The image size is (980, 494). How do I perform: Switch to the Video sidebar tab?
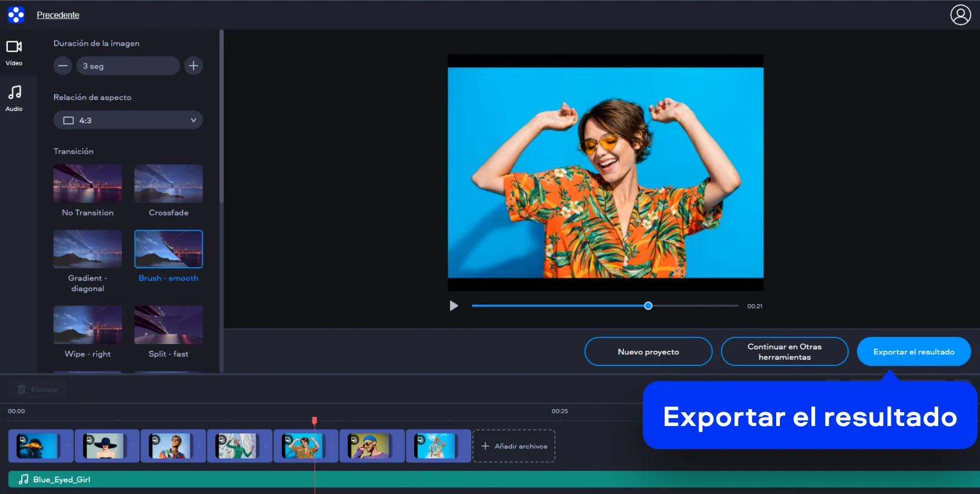coord(14,53)
